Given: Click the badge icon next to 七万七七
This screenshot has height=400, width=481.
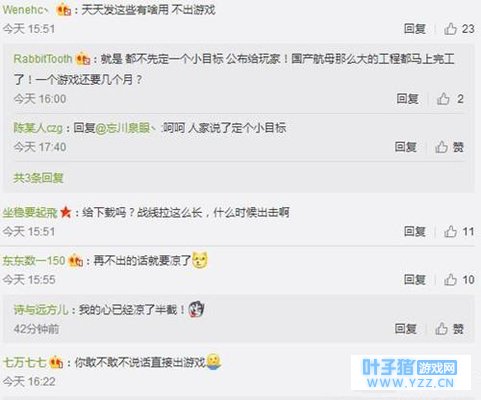Looking at the screenshot, I should tap(56, 362).
